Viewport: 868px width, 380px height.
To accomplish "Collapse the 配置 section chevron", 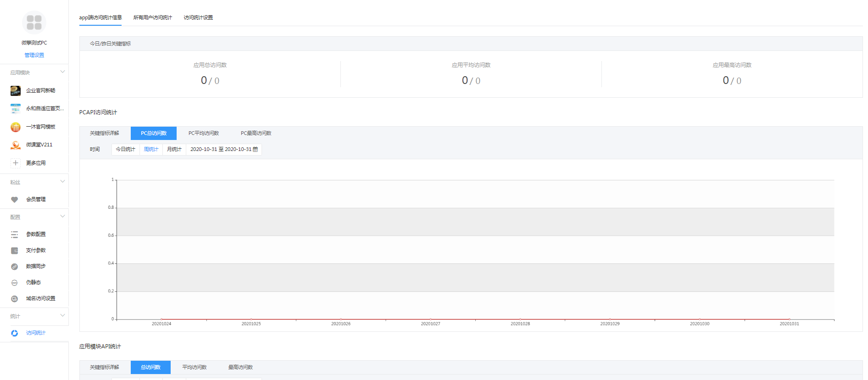I will 63,217.
